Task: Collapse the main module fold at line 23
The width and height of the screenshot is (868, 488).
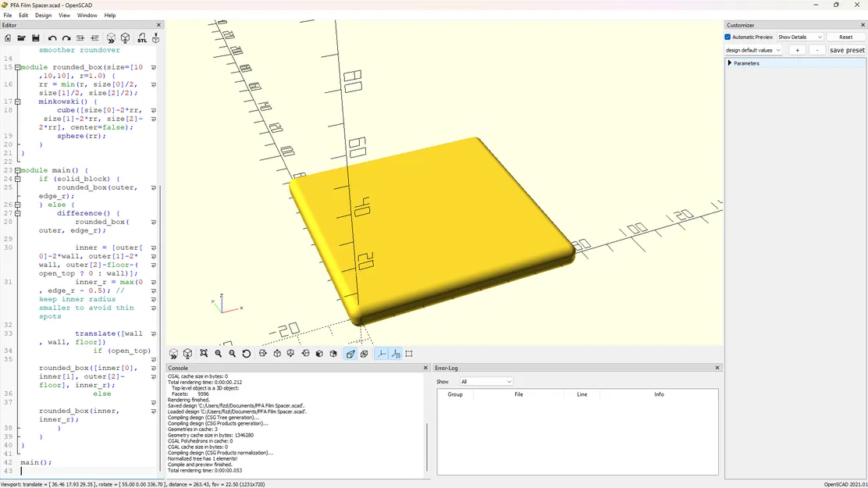Action: point(18,170)
